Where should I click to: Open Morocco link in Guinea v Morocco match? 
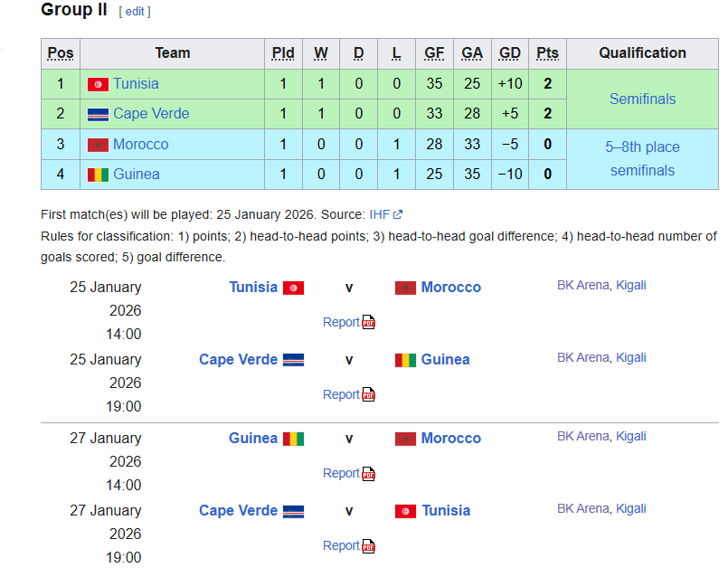pyautogui.click(x=451, y=439)
